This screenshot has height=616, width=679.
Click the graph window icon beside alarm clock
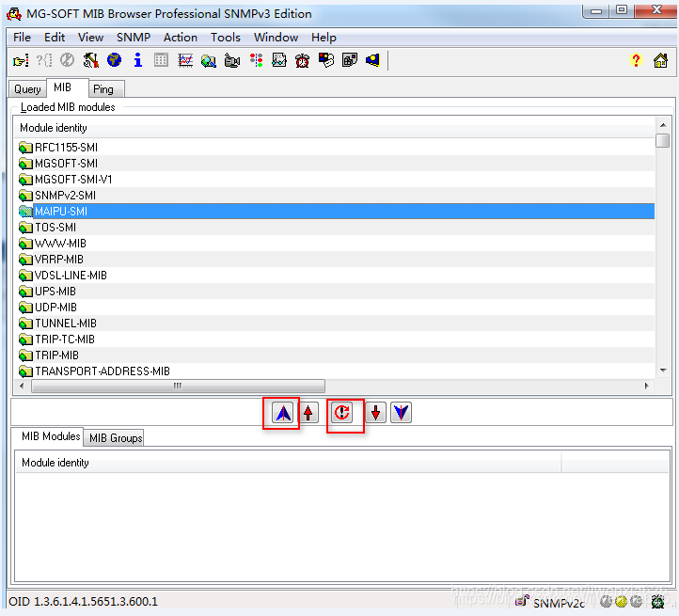click(x=279, y=60)
